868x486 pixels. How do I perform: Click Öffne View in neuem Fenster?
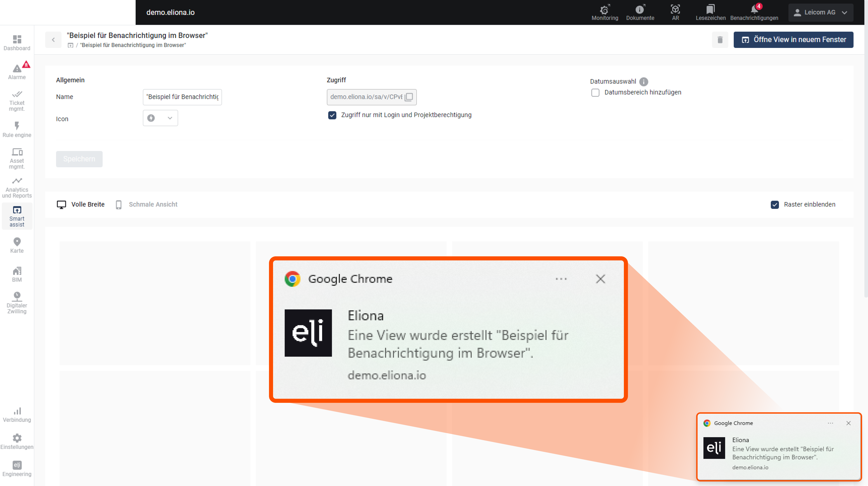point(793,40)
